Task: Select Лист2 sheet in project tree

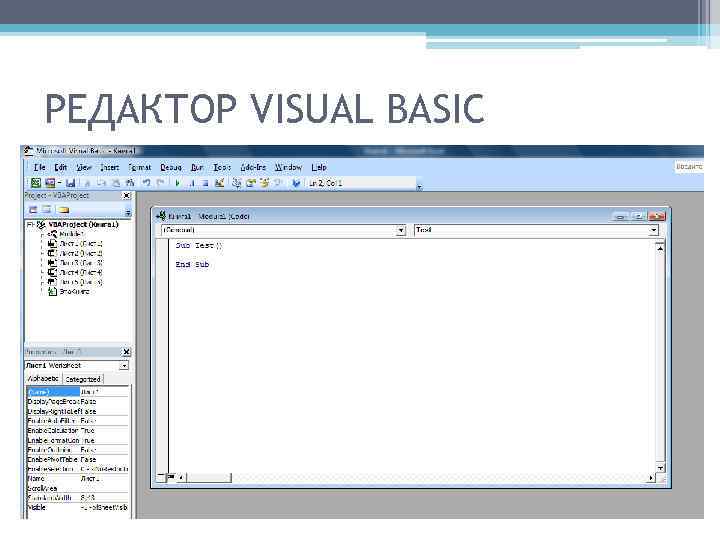Action: coord(76,253)
